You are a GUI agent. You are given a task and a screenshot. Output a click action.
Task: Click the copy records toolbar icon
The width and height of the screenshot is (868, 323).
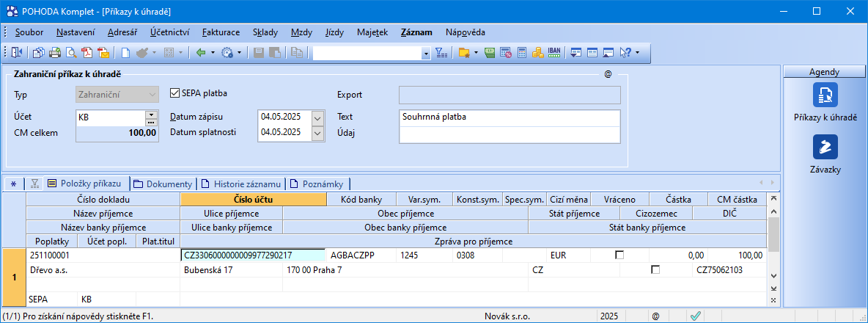(38, 53)
